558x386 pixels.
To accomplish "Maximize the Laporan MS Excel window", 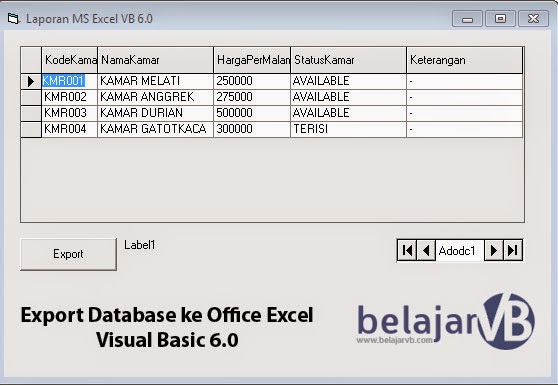I will pyautogui.click(x=500, y=18).
